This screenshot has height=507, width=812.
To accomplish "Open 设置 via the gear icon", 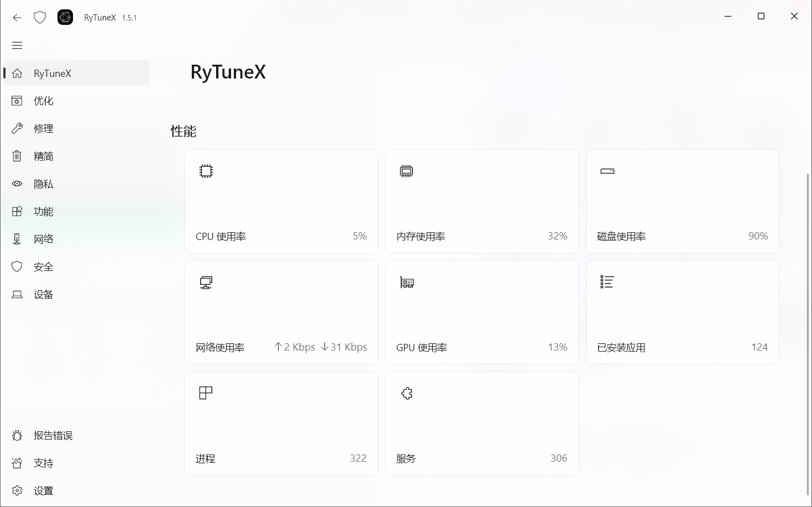I will [x=17, y=490].
